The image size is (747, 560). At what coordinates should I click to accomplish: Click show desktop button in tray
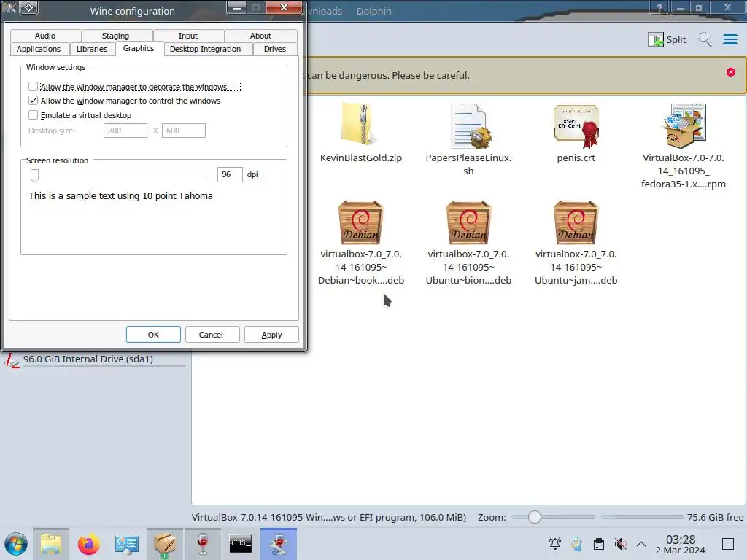[727, 544]
